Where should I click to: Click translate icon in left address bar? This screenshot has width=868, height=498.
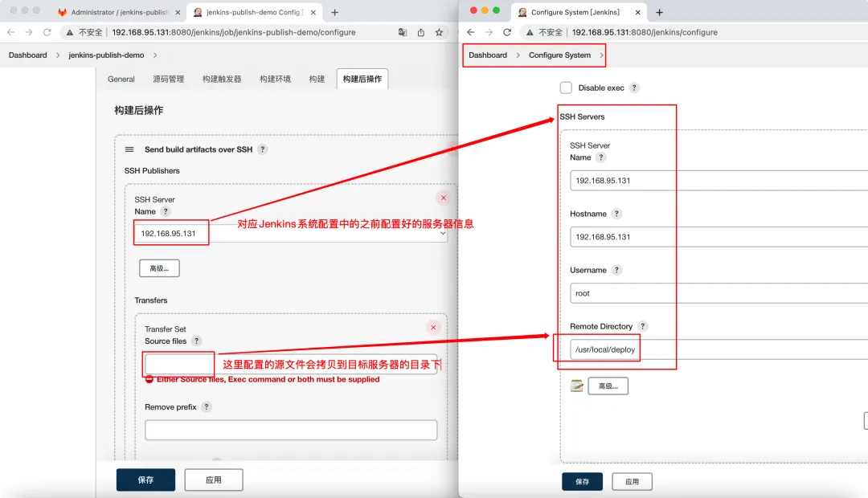(x=403, y=32)
